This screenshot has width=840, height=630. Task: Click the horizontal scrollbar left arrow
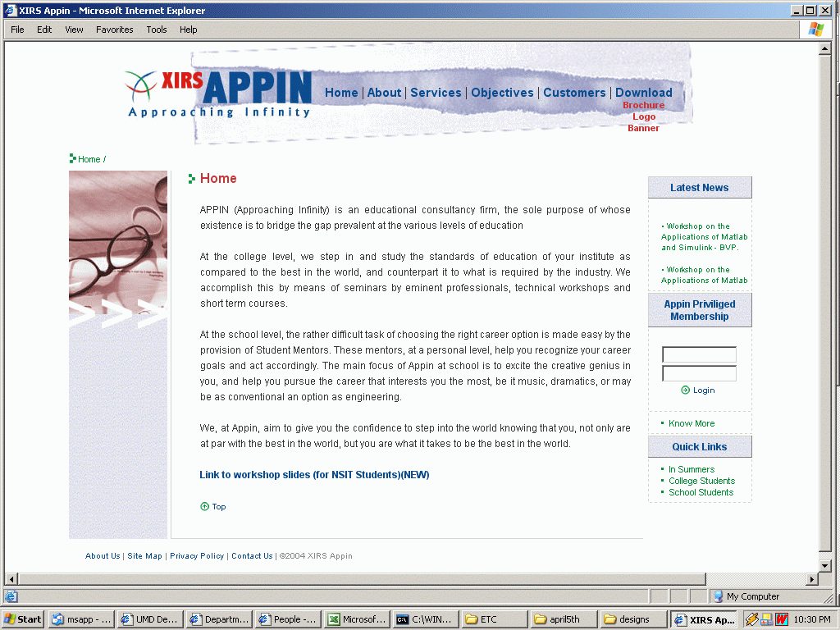click(x=11, y=579)
